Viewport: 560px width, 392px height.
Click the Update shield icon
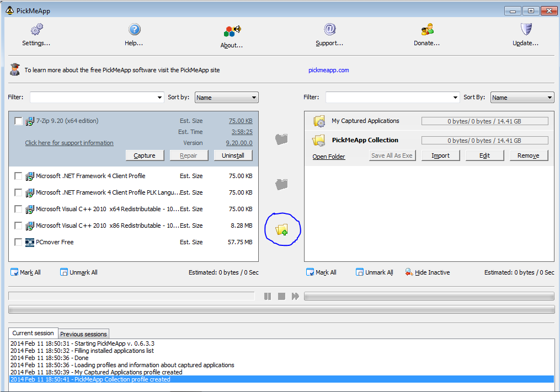526,29
